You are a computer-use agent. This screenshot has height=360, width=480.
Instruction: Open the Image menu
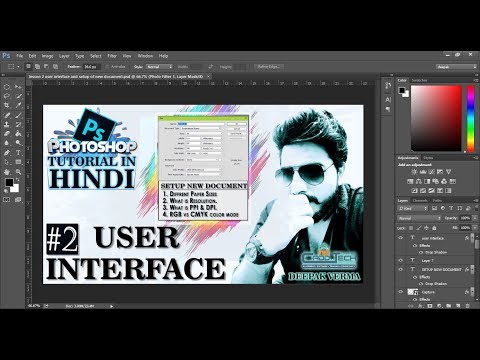pyautogui.click(x=47, y=56)
